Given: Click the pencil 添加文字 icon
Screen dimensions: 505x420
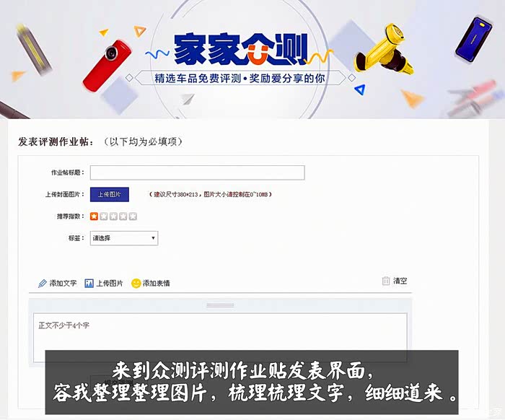Looking at the screenshot, I should point(42,284).
